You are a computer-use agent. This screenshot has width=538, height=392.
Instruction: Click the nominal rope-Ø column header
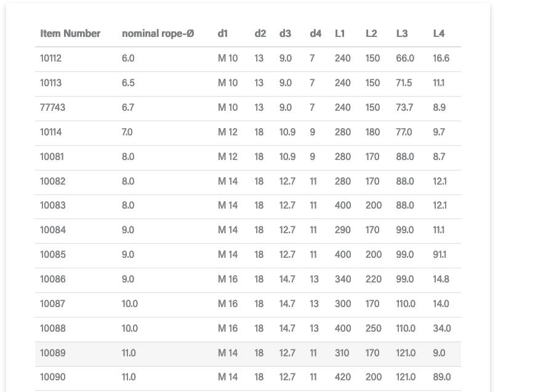tap(158, 34)
